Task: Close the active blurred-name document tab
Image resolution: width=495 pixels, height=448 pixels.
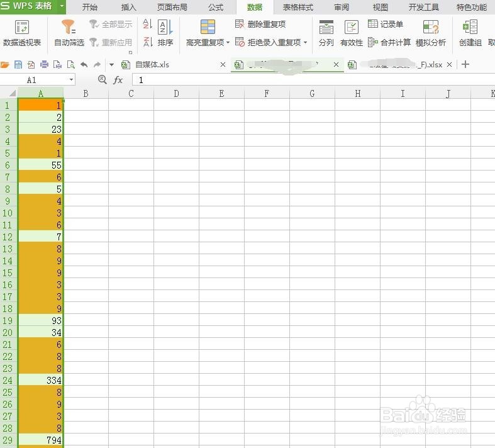Action: pos(336,65)
